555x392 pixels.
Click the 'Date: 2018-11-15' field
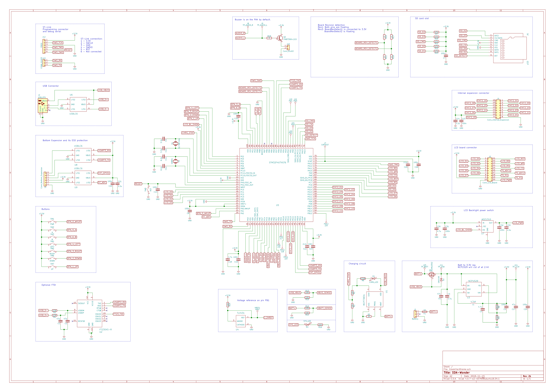click(474, 376)
